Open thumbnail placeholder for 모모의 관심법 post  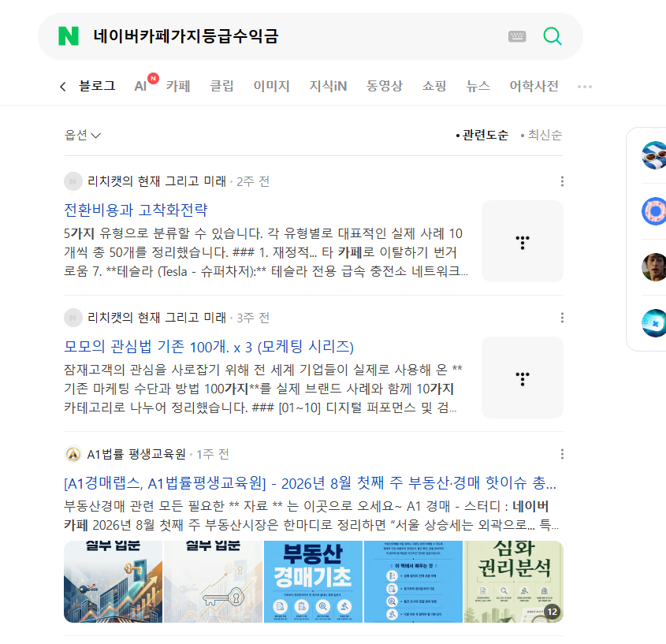[523, 378]
